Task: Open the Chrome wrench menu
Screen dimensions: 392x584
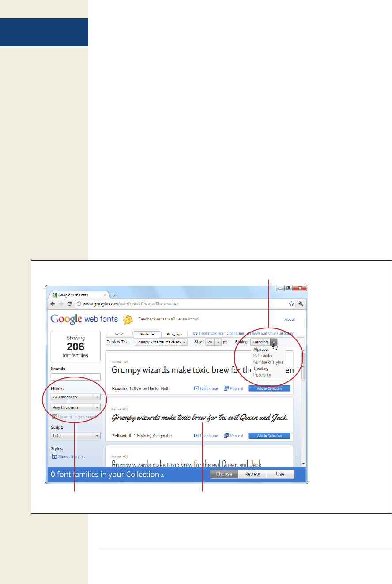Action: pyautogui.click(x=301, y=304)
